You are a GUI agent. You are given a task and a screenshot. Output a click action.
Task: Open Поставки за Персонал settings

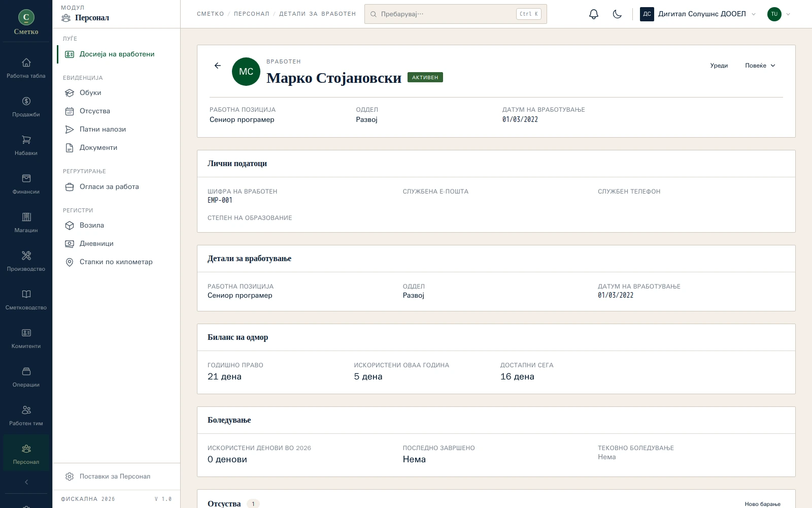pos(117,477)
